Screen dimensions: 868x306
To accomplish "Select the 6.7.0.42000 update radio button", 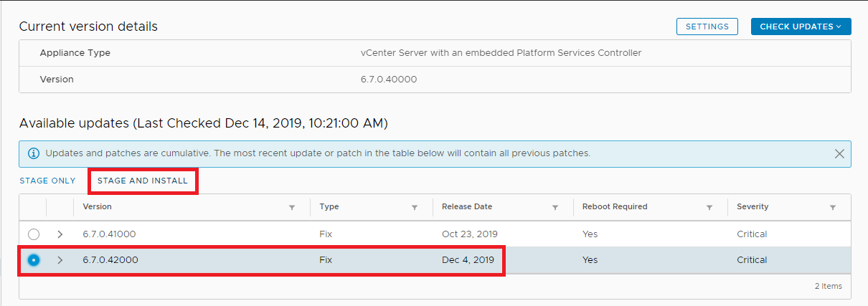I will [x=33, y=260].
